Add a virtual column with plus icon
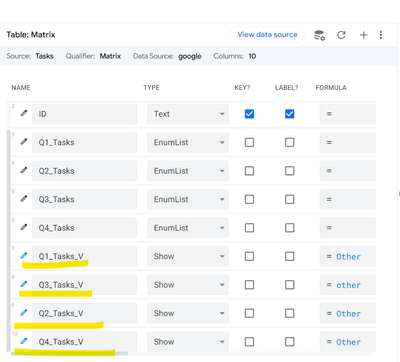 click(x=364, y=35)
